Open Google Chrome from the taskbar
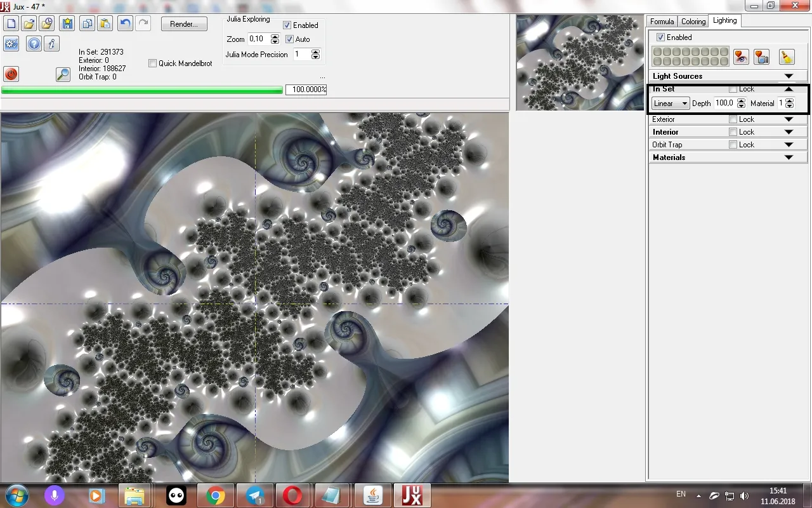Screen dimensions: 812x508 click(216, 495)
